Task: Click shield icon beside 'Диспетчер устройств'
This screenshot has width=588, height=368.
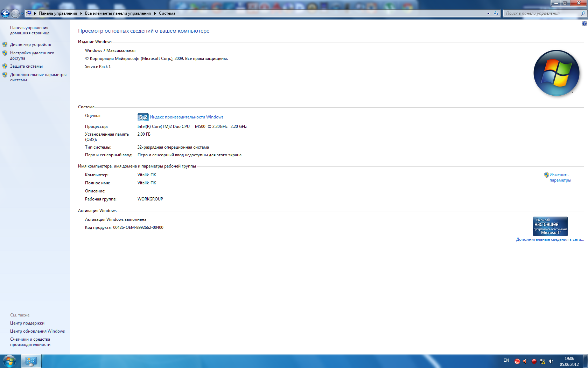Action: (x=5, y=45)
